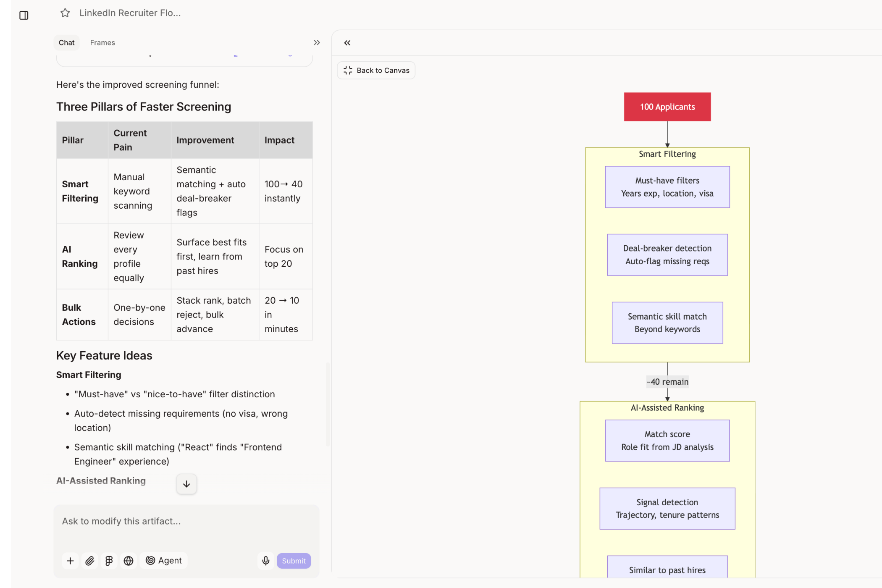882x588 pixels.
Task: Click the scroll-to-bottom arrow button
Action: tap(186, 484)
